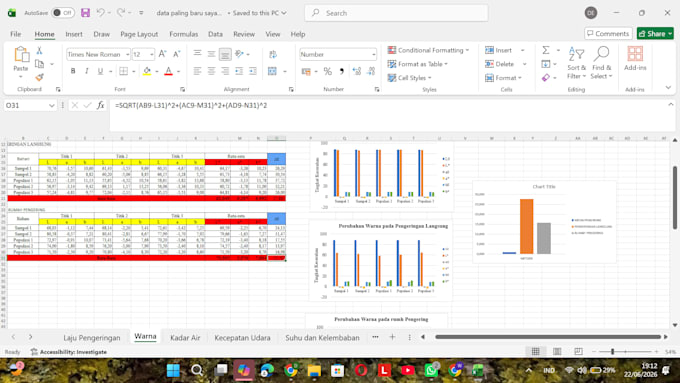Switch to Kecepatan Udara sheet tab
The image size is (680, 383).
click(242, 337)
